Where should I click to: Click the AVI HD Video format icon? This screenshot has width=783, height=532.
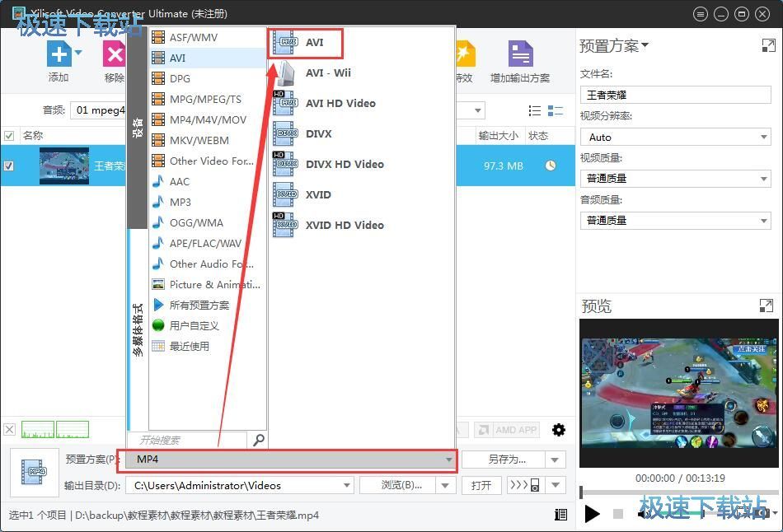click(x=284, y=104)
